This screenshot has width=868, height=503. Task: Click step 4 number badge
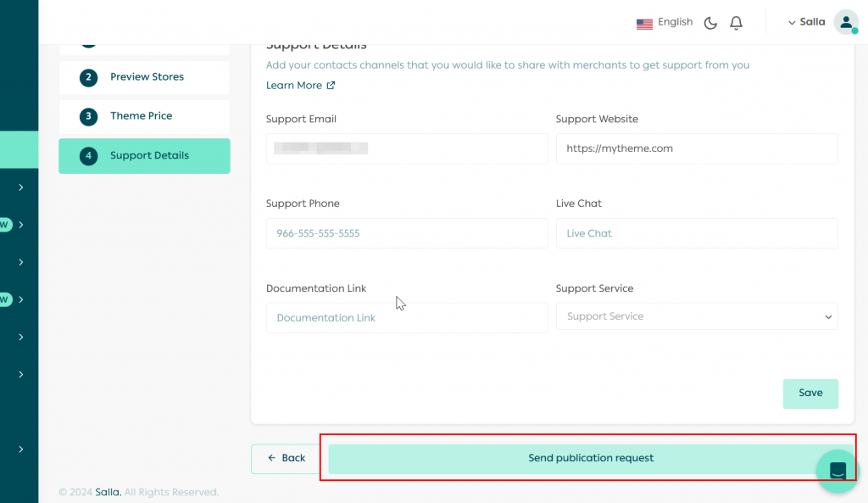click(88, 156)
